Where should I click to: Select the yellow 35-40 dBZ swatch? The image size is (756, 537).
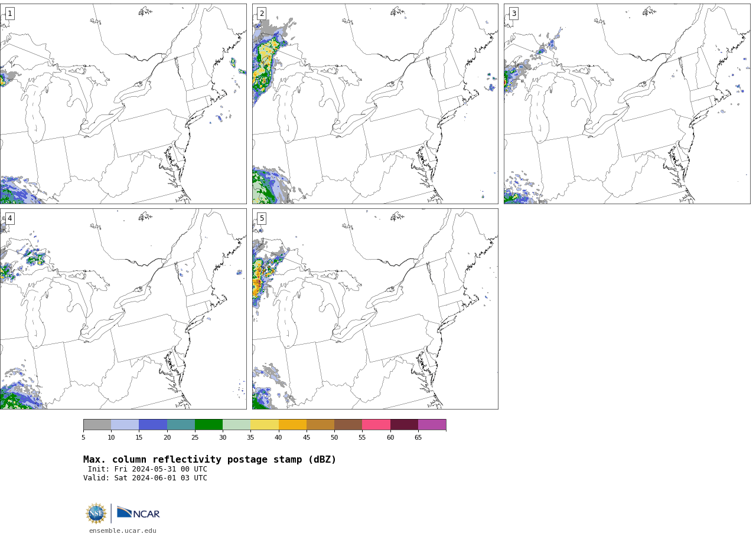click(265, 425)
